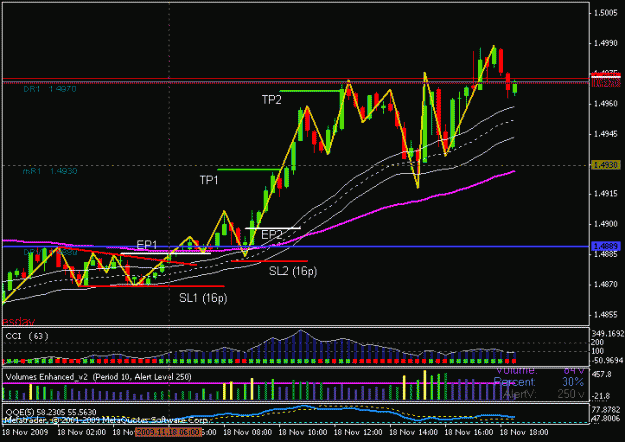
Task: Click the EP1 entry label
Action: (x=147, y=245)
